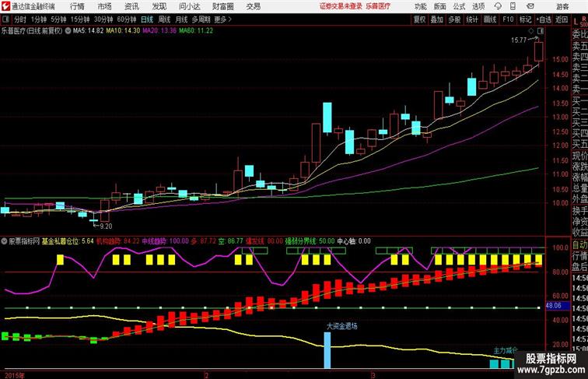Click the 大资金退场 blue signal bar label
The image size is (588, 379).
click(342, 326)
